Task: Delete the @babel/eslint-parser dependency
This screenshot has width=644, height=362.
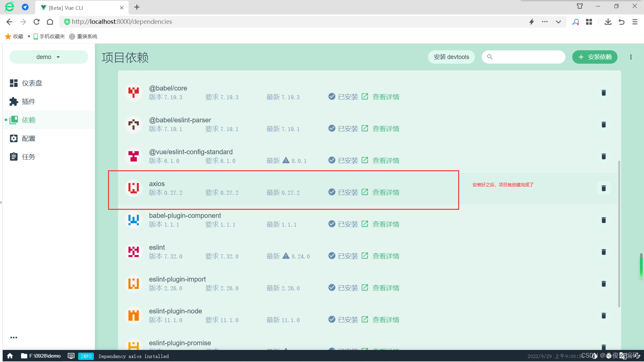Action: [x=603, y=125]
